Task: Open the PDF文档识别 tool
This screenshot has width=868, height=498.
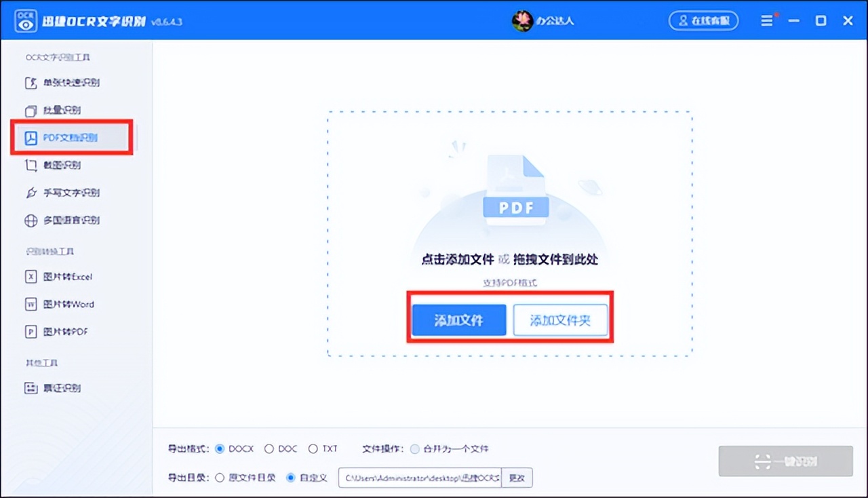Action: pos(72,138)
